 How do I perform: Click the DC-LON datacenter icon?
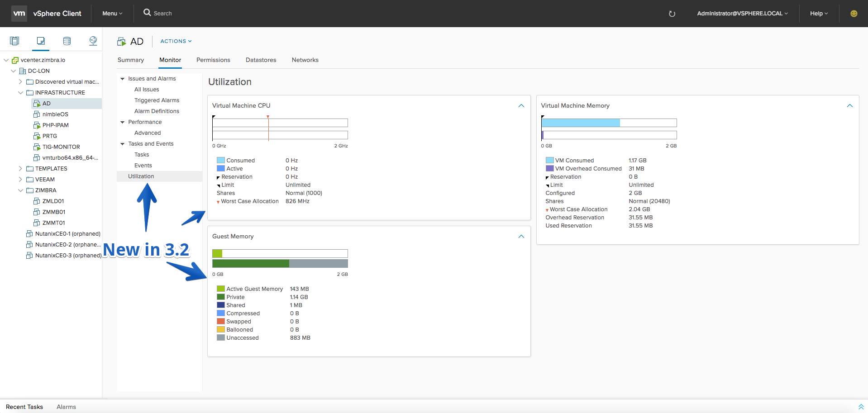(x=22, y=71)
